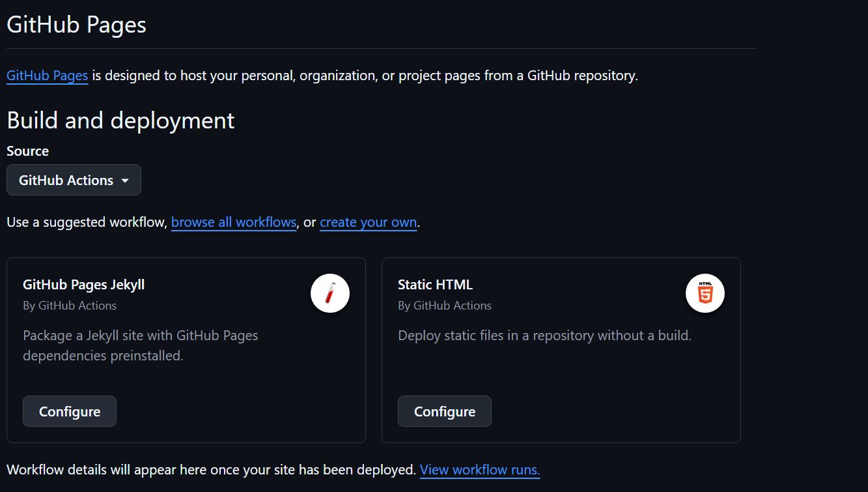Viewport: 868px width, 492px height.
Task: Click the GitHub Pages Jekyll card title
Action: click(84, 285)
